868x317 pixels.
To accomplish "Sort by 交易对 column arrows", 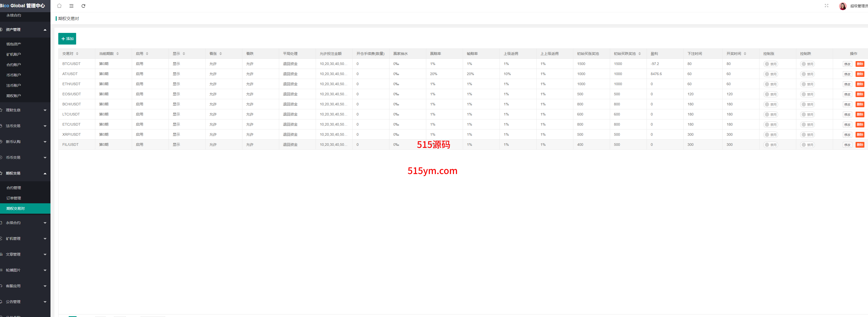I will point(77,54).
